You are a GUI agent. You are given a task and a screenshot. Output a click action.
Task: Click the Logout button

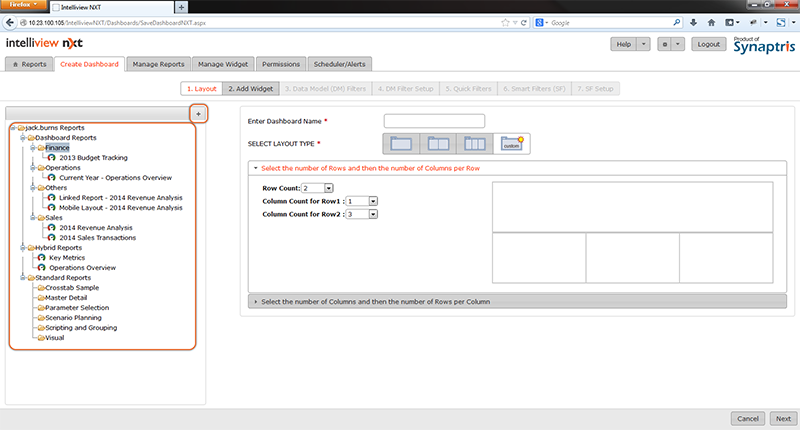coord(709,44)
